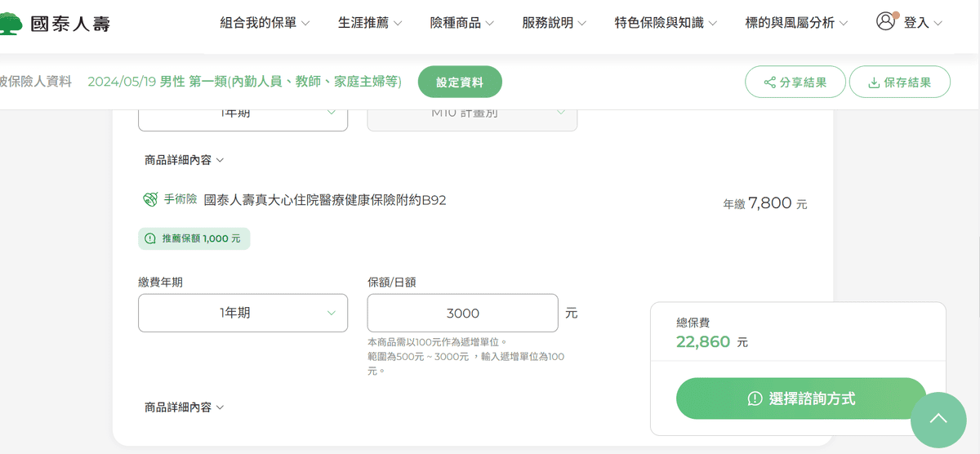
Task: Open the 生涯推薦 menu
Action: point(370,23)
